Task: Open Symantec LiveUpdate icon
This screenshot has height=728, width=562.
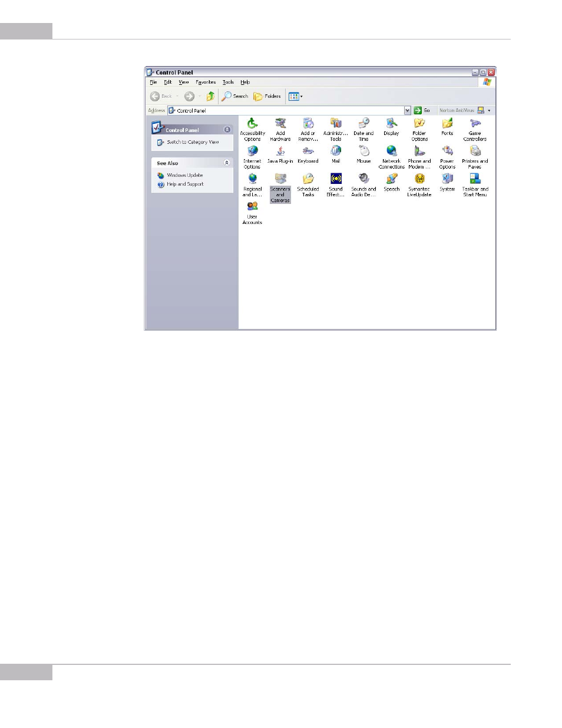Action: point(419,185)
